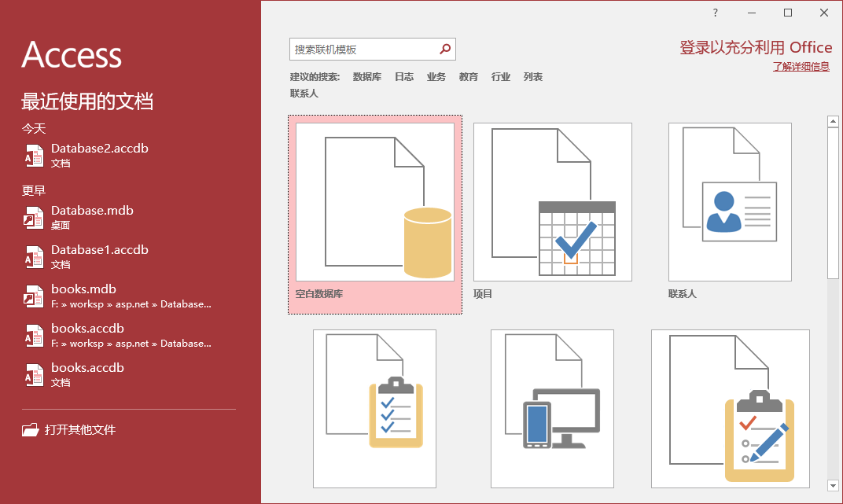
Task: Pick the clipboard checklist template
Action: click(x=374, y=408)
